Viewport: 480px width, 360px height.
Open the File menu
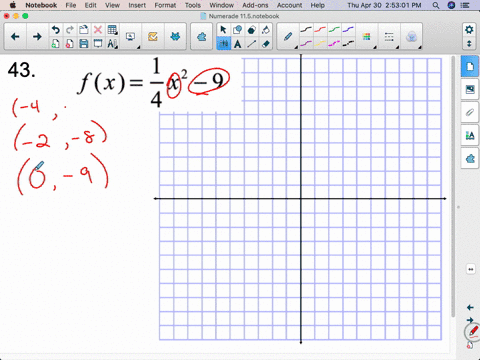[x=71, y=5]
